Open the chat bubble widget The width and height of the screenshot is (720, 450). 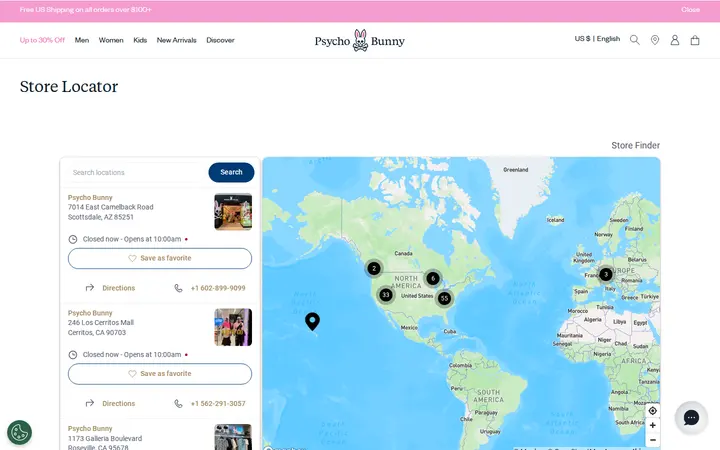tap(691, 417)
